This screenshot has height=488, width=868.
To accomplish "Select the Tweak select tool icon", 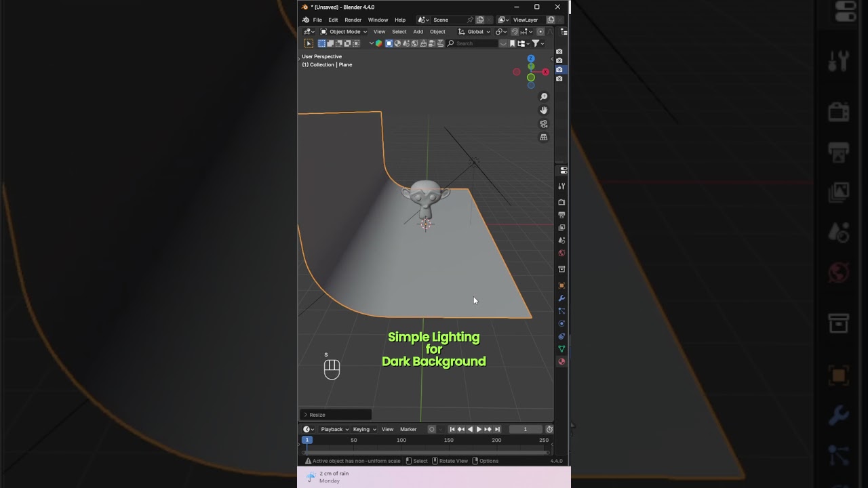I will pyautogui.click(x=309, y=43).
